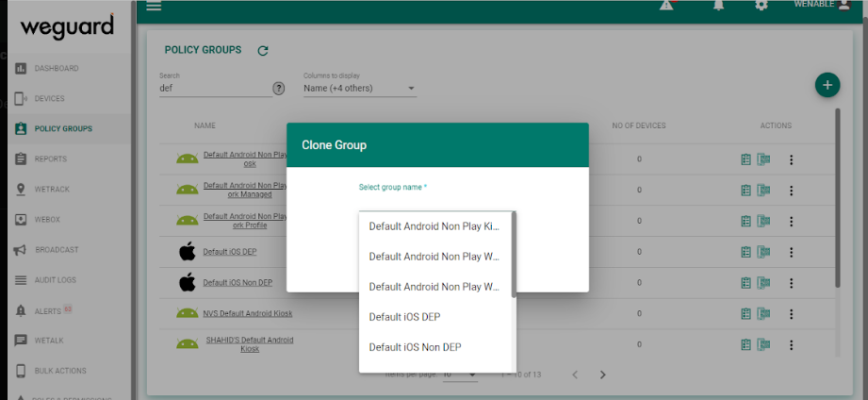The image size is (868, 400).
Task: Open Bulk Actions in the sidebar
Action: coord(59,371)
